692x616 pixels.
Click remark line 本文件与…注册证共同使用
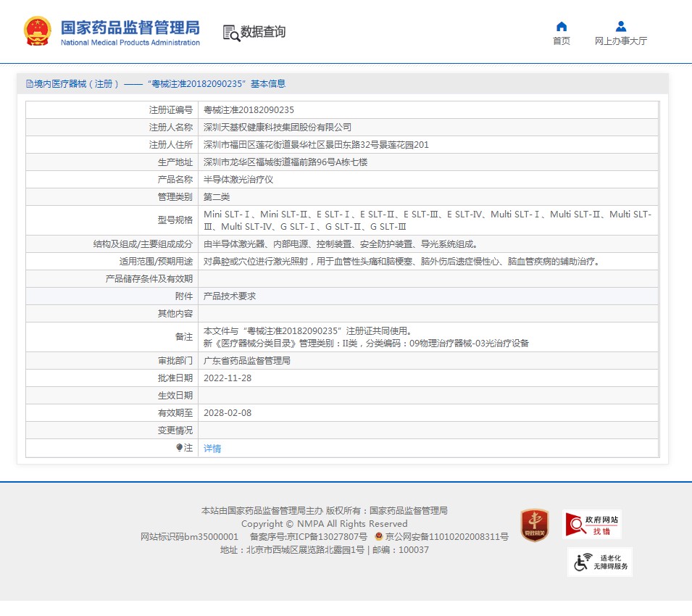pos(308,331)
